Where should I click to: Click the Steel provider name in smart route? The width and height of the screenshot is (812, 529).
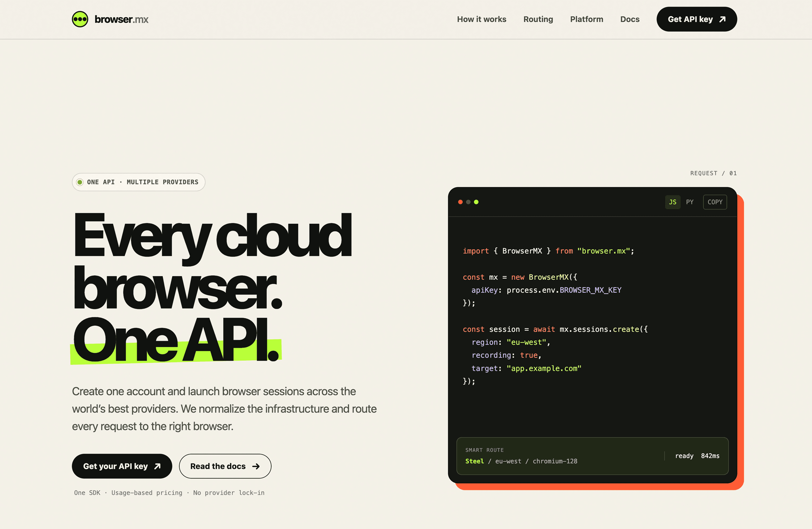coord(475,461)
